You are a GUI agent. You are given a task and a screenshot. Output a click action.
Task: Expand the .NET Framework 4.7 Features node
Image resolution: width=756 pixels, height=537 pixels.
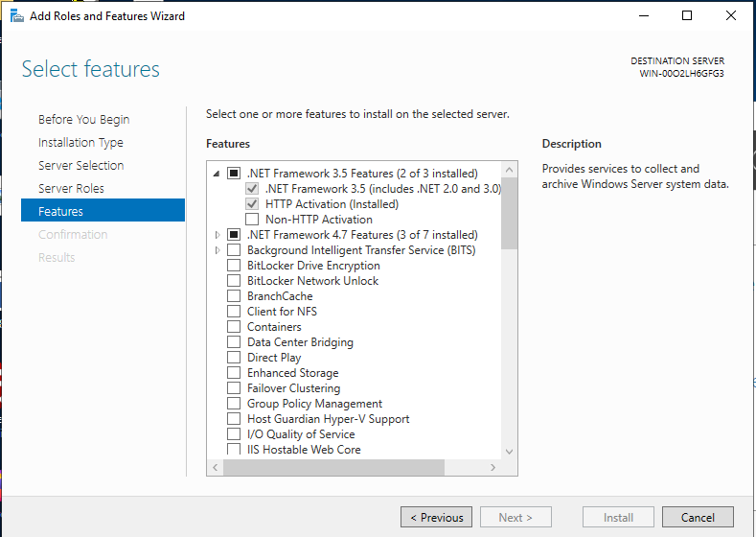click(x=217, y=235)
